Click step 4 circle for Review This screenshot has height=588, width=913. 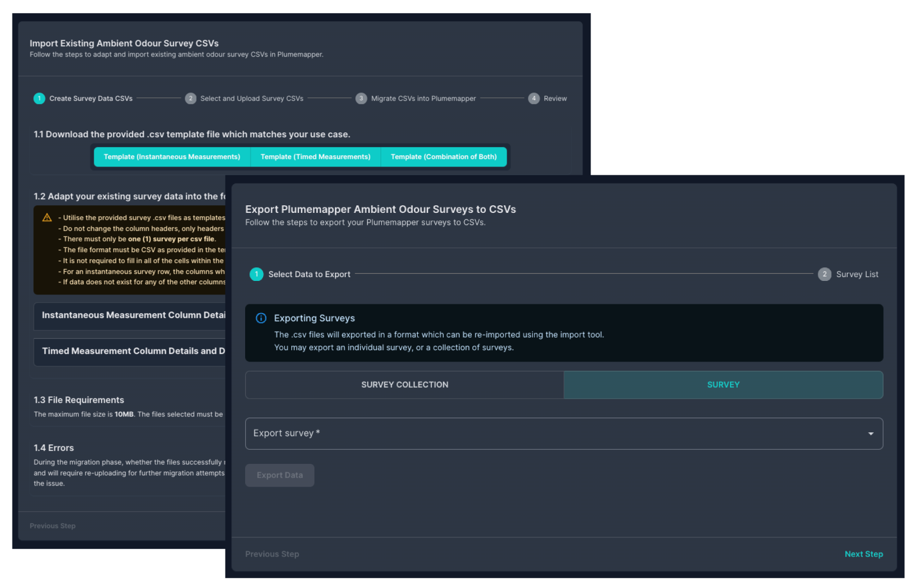pyautogui.click(x=534, y=99)
